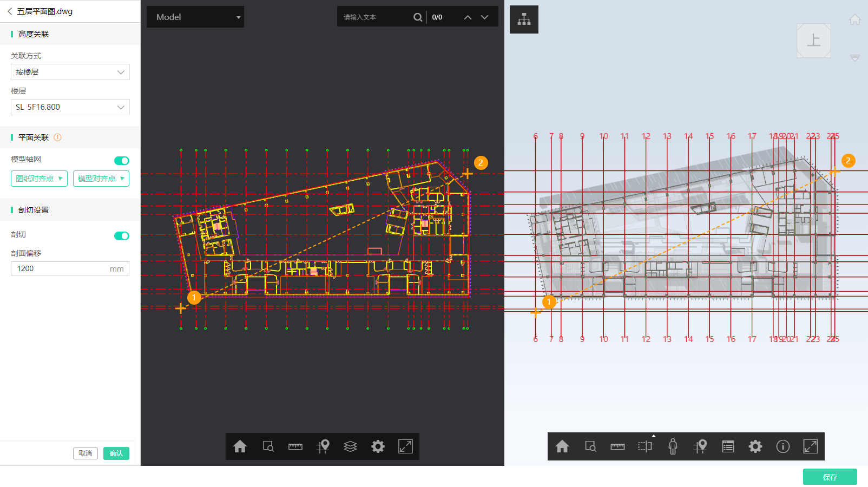Select the measure ruler in drawing toolbar
The image size is (868, 487).
pos(295,446)
